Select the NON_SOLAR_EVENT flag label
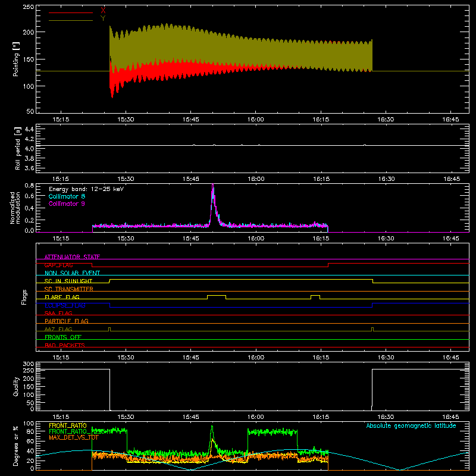476x476 pixels. [72, 273]
